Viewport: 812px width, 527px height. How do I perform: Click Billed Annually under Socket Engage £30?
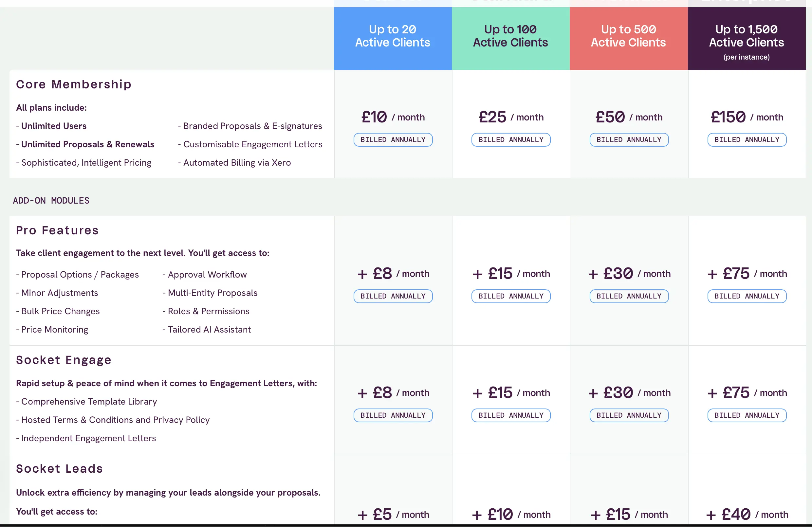tap(629, 415)
